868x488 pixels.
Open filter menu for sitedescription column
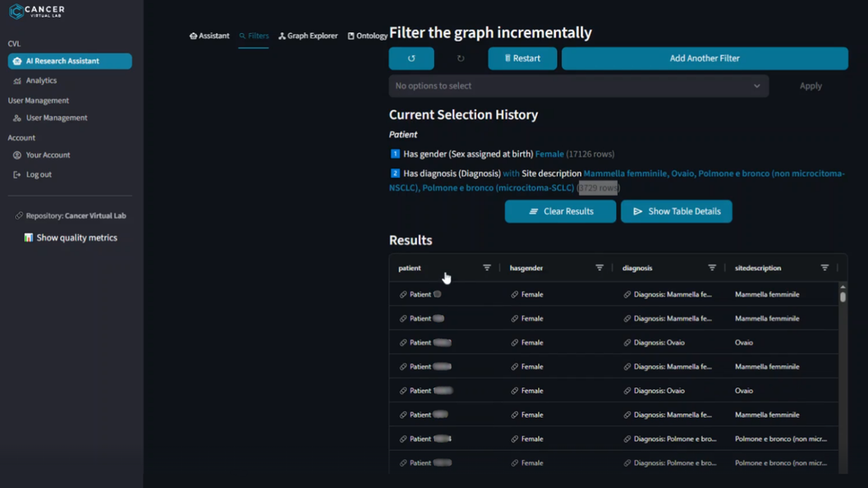(824, 268)
